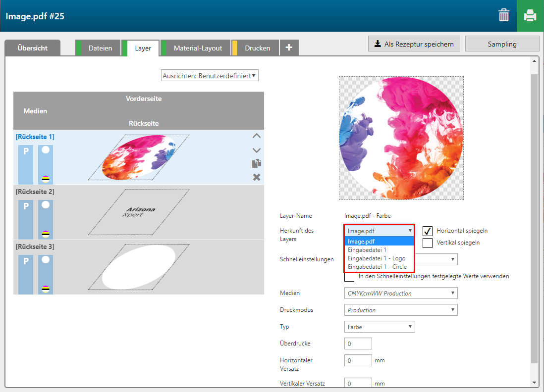Click the Medien column header
The image size is (544, 392).
coord(35,111)
